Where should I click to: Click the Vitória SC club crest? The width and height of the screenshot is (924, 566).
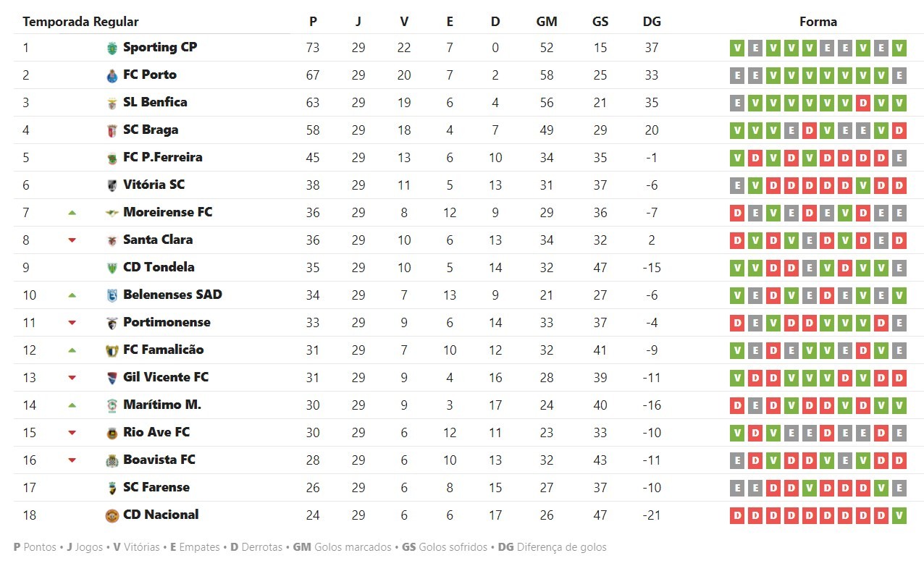[x=112, y=186]
